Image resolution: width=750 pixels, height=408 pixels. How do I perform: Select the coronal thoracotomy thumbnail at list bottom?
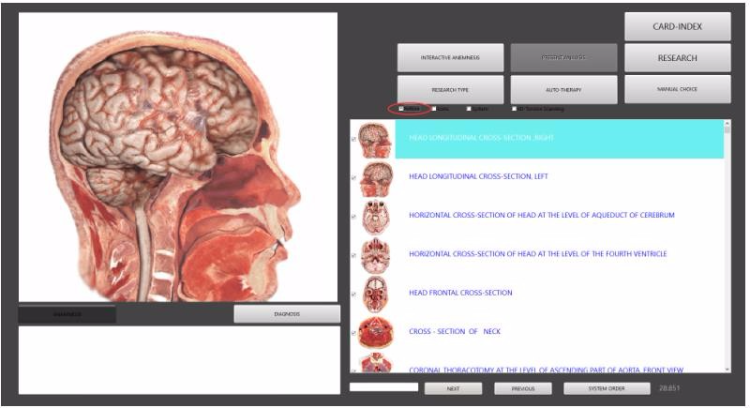tap(376, 363)
